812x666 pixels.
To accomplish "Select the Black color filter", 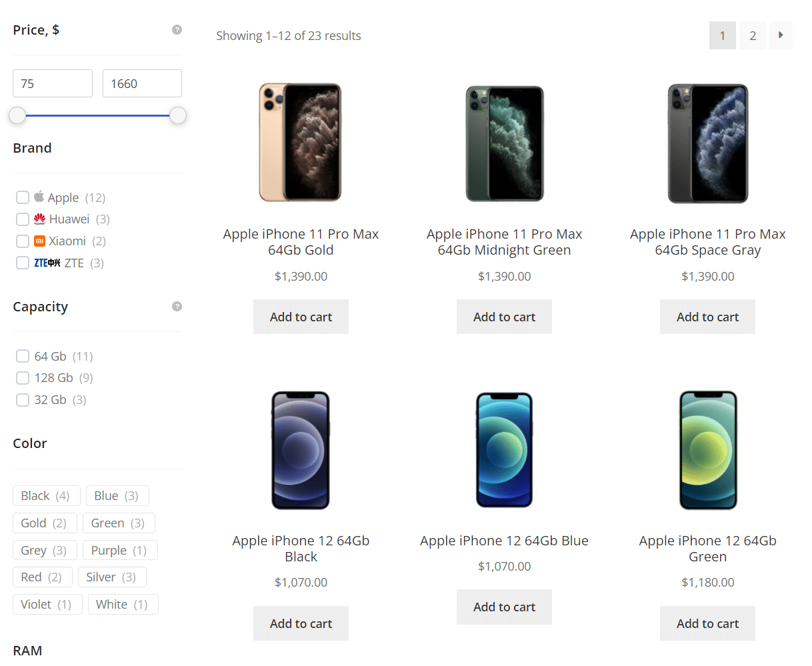I will pos(46,495).
